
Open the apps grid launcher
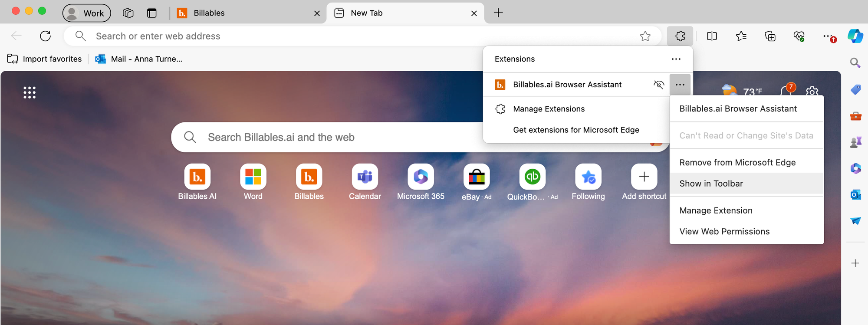click(30, 92)
